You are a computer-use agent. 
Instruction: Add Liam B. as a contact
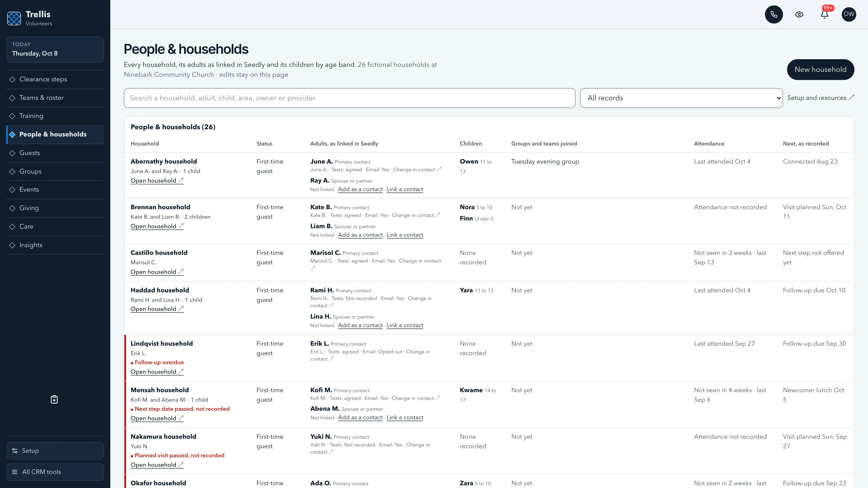pyautogui.click(x=360, y=235)
